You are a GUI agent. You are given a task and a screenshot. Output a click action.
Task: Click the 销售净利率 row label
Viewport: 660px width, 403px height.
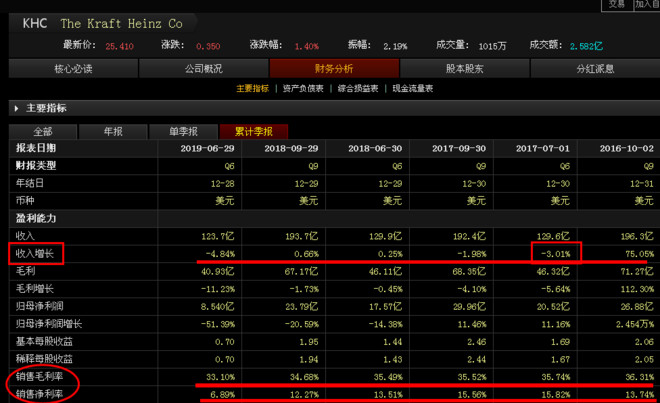click(x=40, y=394)
